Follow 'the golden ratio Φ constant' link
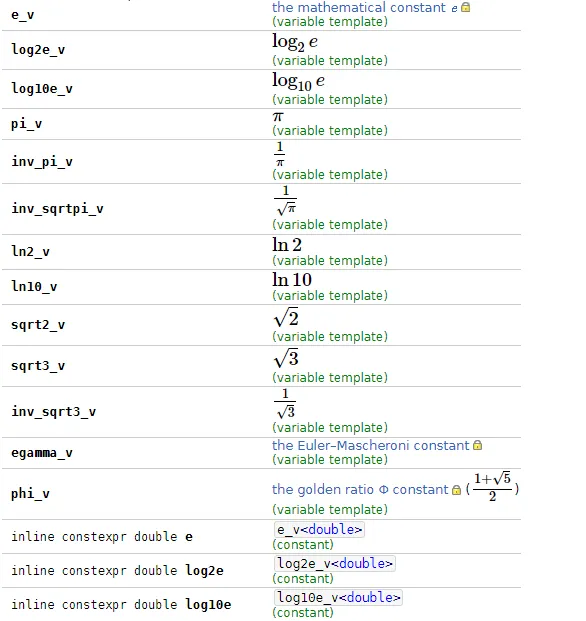The height and width of the screenshot is (621, 586). (x=360, y=490)
